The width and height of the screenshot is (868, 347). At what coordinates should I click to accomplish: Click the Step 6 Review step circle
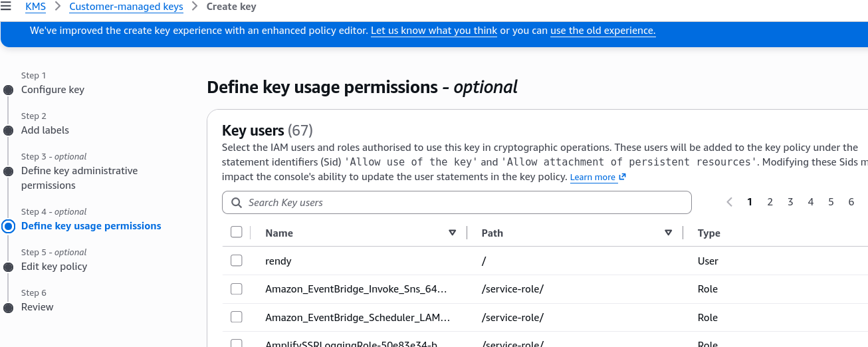click(x=8, y=307)
